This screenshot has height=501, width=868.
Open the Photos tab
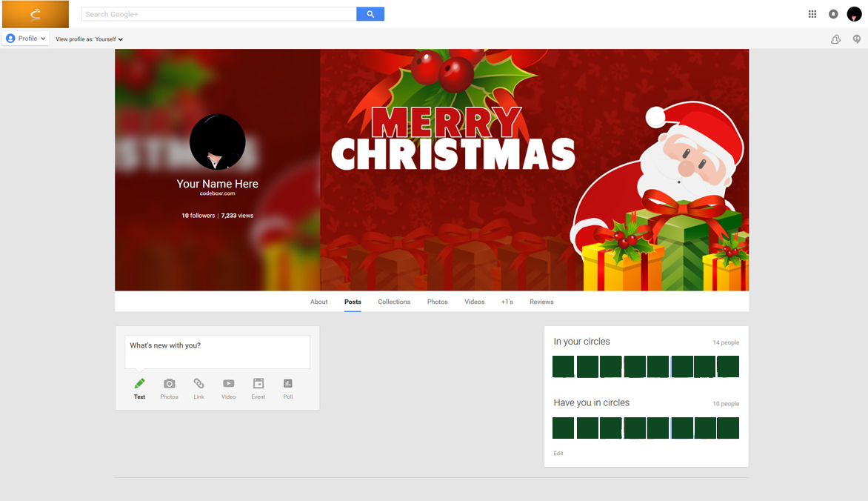(x=437, y=302)
